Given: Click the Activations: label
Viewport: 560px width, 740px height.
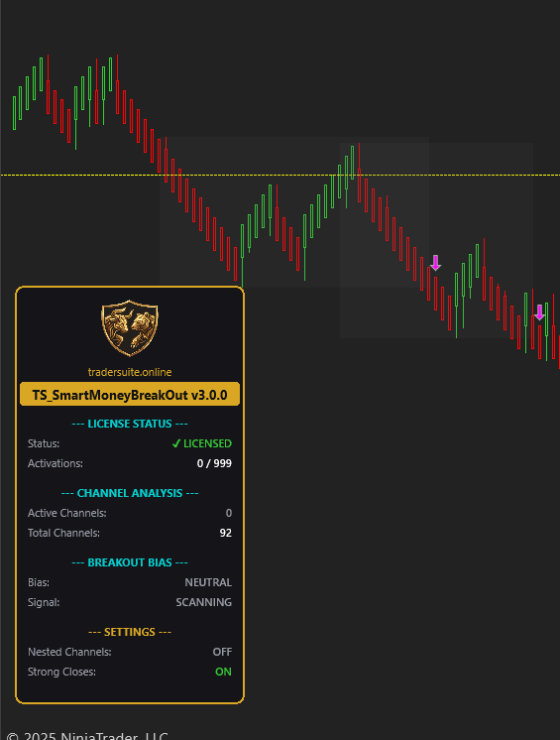Looking at the screenshot, I should pos(56,463).
